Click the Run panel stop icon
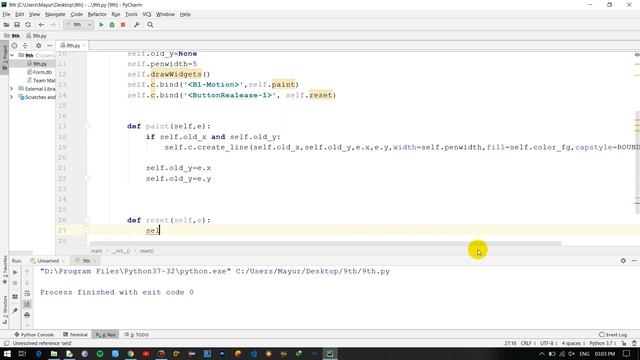Viewport: 640px width, 360px height. click(x=15, y=283)
